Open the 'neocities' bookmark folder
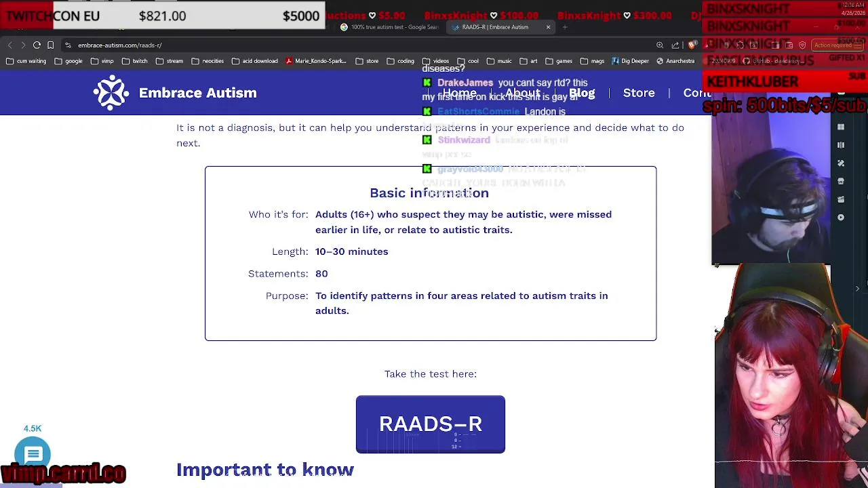The width and height of the screenshot is (868, 488). 207,61
